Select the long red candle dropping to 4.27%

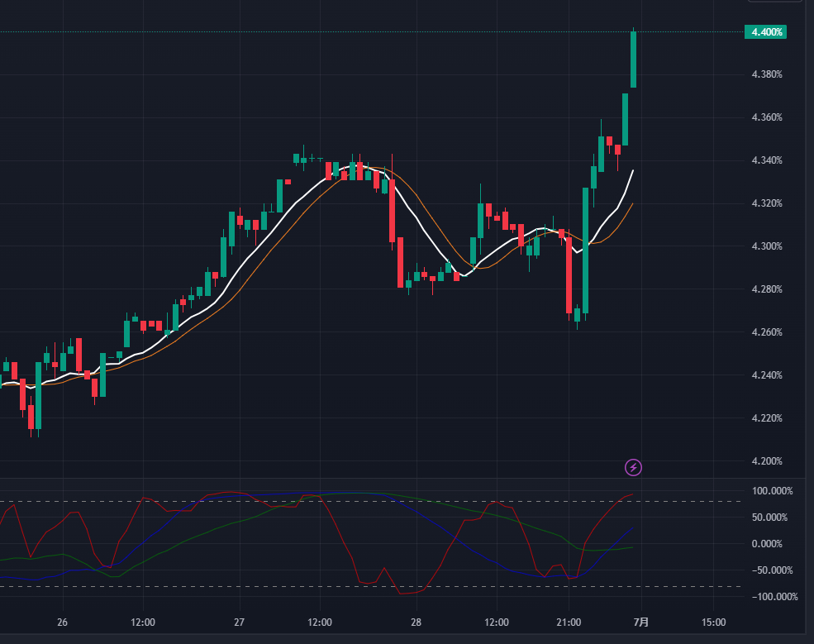(x=569, y=275)
